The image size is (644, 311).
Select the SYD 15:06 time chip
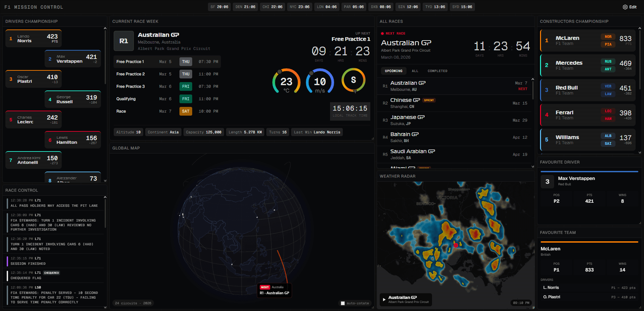(462, 7)
